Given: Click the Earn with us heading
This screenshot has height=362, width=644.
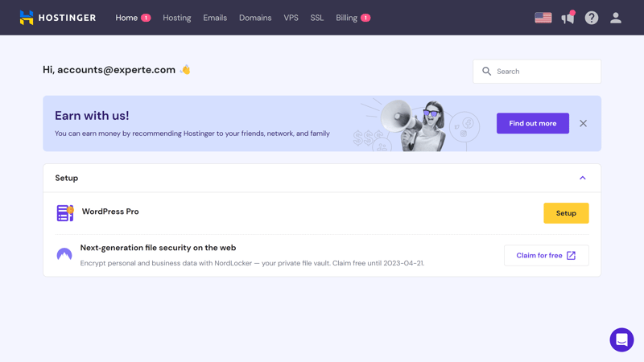Looking at the screenshot, I should (92, 116).
